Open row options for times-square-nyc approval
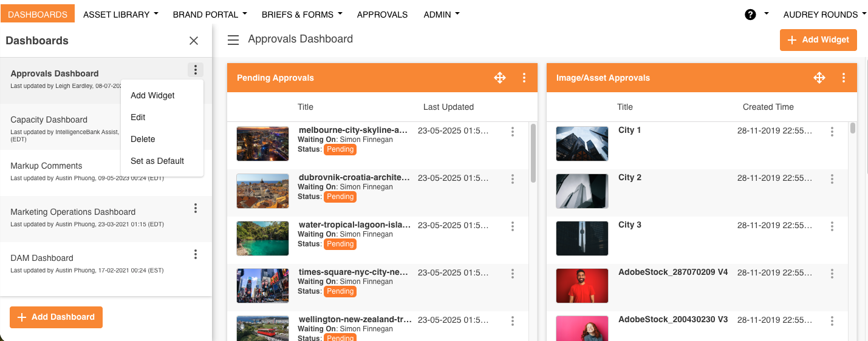The width and height of the screenshot is (868, 341). point(513,274)
